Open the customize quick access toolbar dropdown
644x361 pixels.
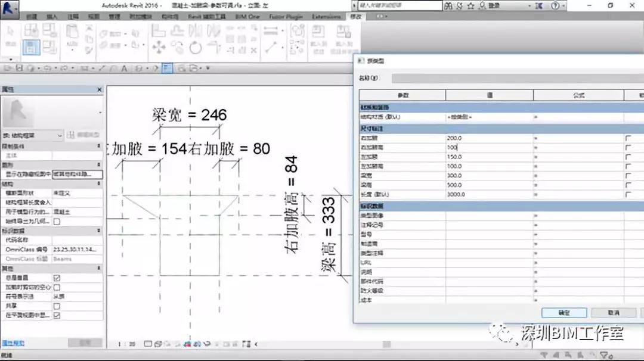tap(208, 68)
